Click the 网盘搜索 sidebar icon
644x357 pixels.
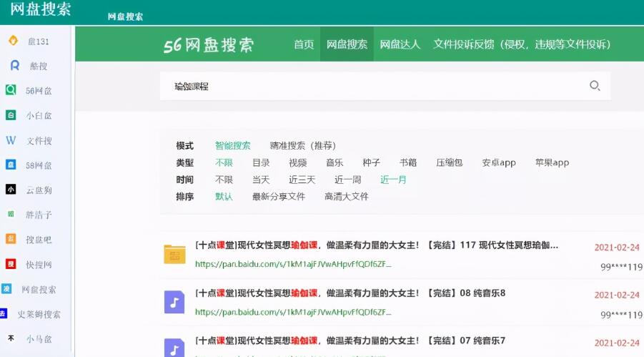point(6,289)
